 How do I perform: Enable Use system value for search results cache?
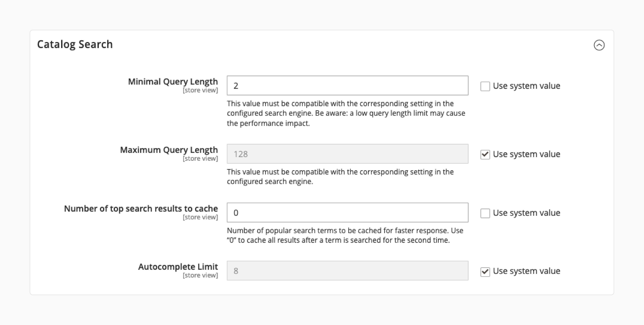485,213
